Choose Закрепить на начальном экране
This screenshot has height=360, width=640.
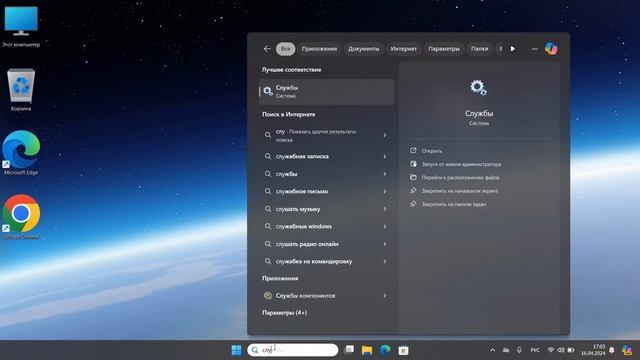tap(460, 191)
